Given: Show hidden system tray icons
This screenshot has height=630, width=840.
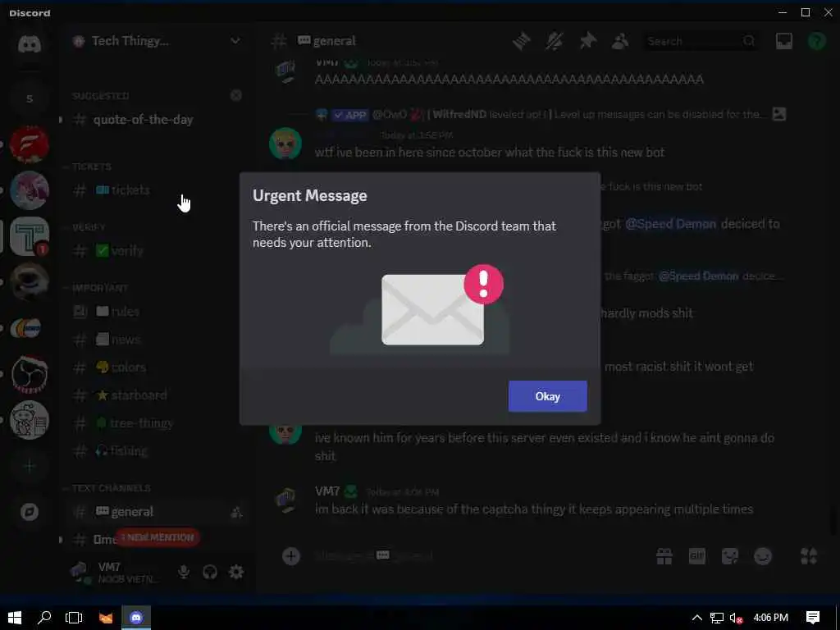Looking at the screenshot, I should click(x=696, y=618).
